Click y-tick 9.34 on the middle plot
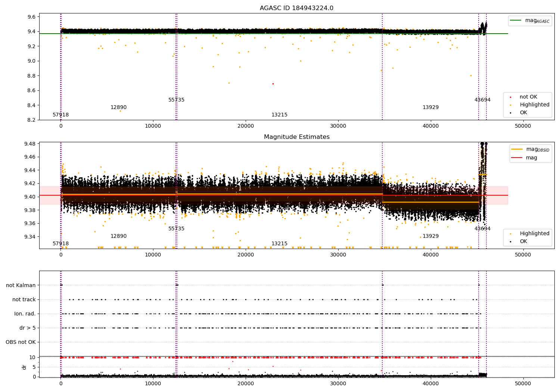Image resolution: width=560 pixels, height=392 pixels. coord(30,237)
